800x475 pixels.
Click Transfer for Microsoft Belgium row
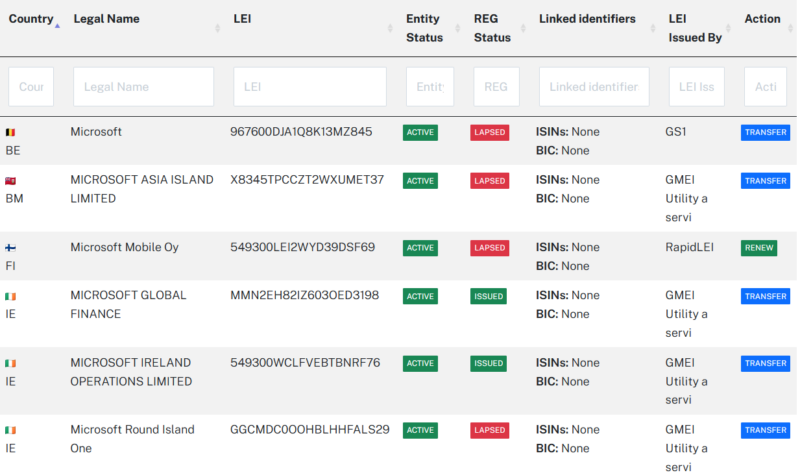pyautogui.click(x=765, y=133)
